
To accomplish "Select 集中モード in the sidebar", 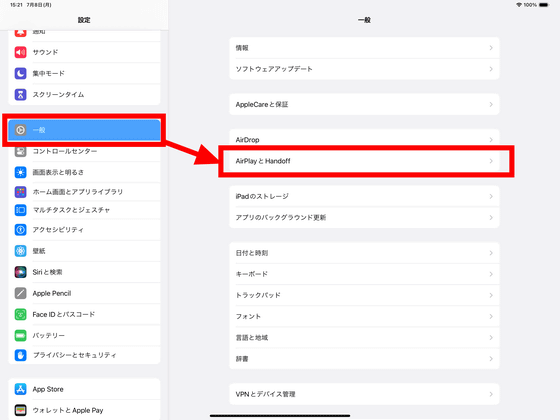I will click(x=84, y=74).
